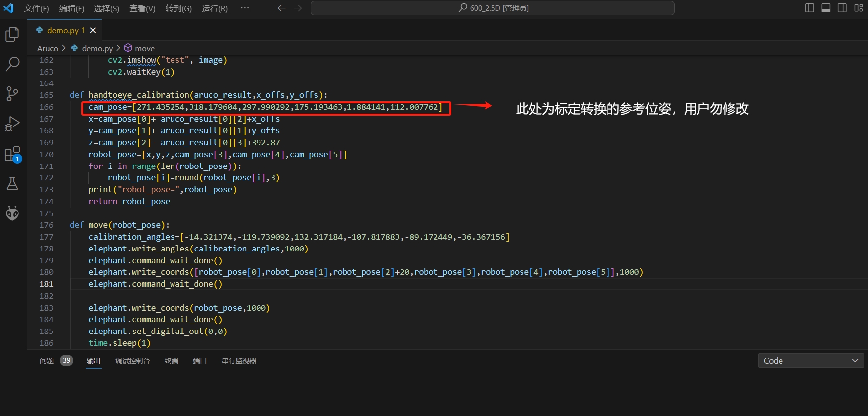This screenshot has height=416, width=868.
Task: Switch to the 问题 panel tab
Action: (47, 361)
